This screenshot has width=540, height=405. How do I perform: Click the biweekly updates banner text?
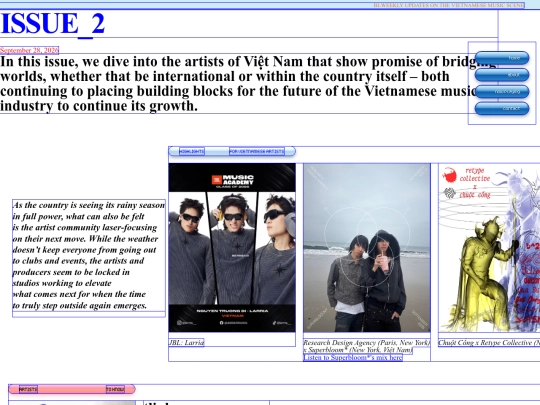click(449, 5)
